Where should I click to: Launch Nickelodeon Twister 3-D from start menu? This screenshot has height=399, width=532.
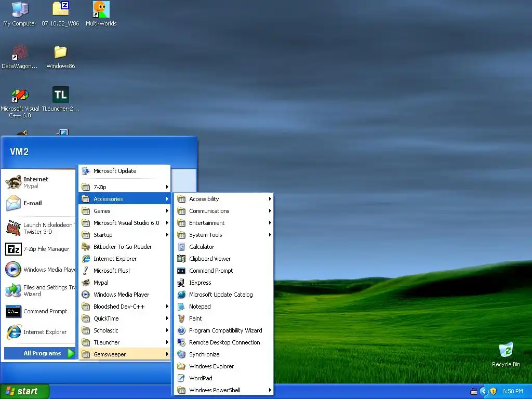[39, 228]
